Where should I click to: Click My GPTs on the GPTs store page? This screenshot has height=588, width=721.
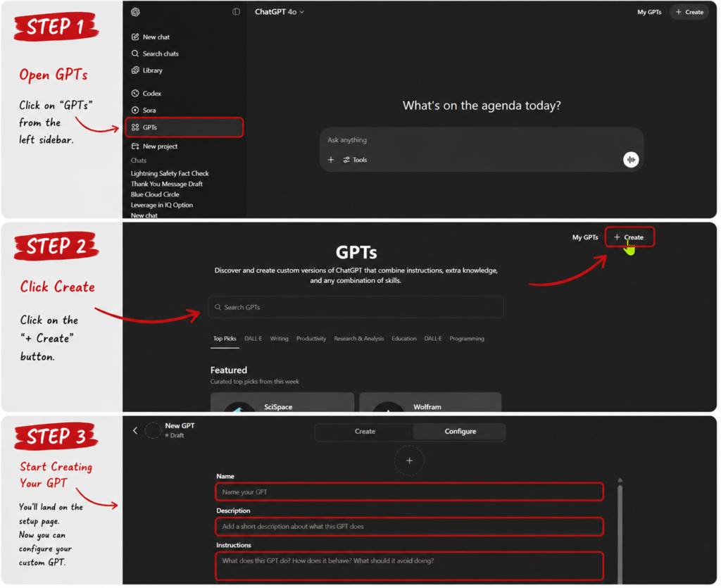pyautogui.click(x=585, y=237)
